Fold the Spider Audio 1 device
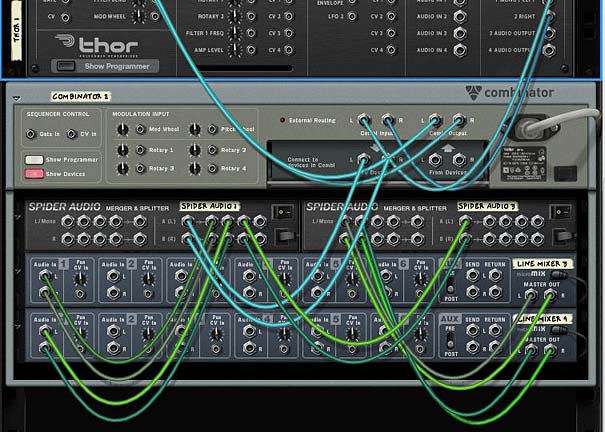This screenshot has width=605, height=432. (18, 217)
